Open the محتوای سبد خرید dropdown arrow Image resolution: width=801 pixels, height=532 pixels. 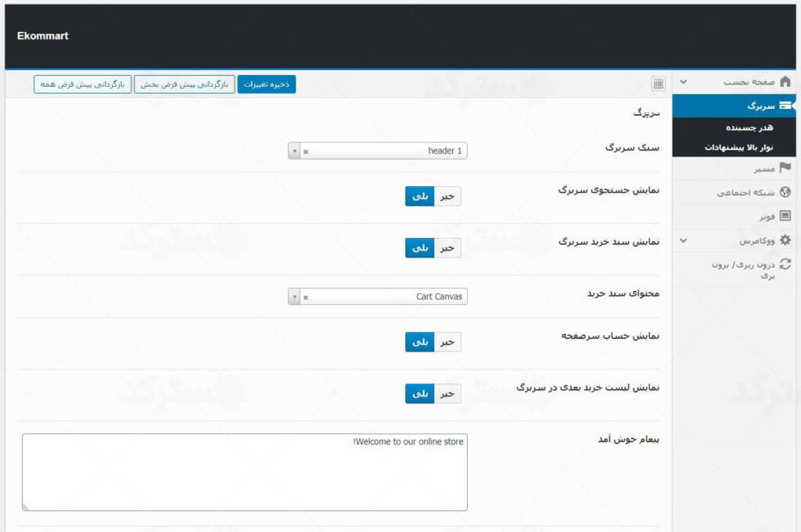coord(294,297)
